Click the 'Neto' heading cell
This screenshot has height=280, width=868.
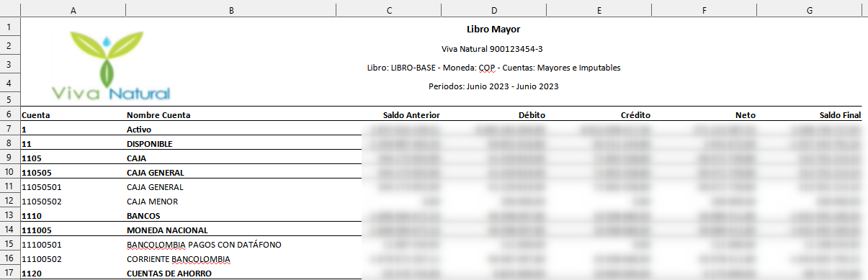(x=704, y=114)
